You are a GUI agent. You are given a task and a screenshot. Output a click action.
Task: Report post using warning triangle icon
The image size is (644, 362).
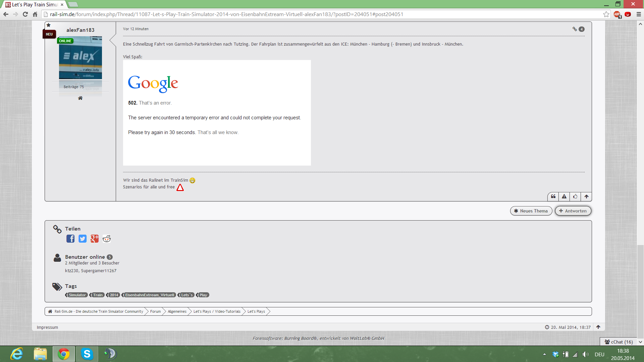pyautogui.click(x=564, y=196)
